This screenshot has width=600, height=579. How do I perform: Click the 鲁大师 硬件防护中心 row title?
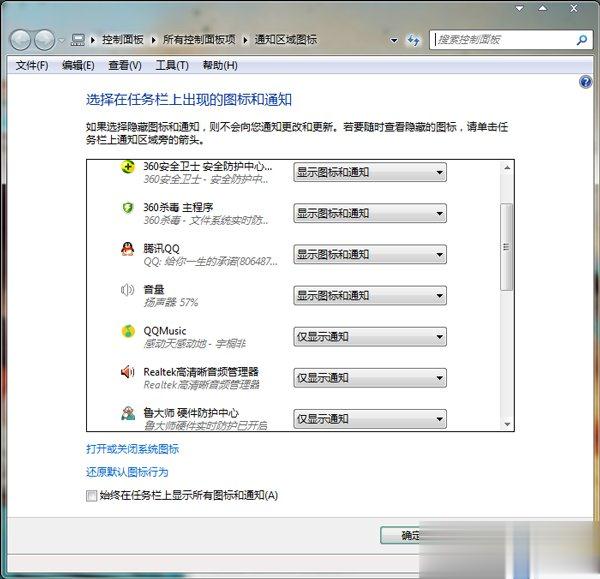(191, 413)
